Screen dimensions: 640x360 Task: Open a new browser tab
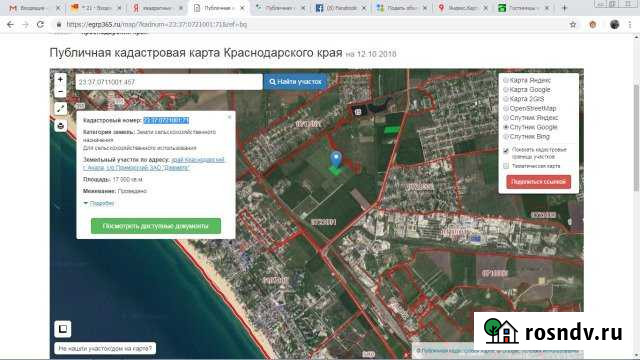click(x=564, y=8)
